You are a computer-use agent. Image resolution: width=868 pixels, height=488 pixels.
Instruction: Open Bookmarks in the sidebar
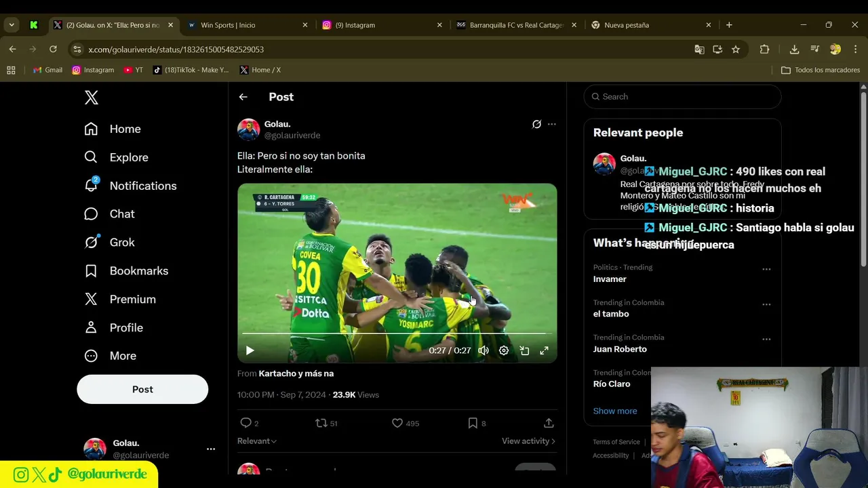(126, 271)
